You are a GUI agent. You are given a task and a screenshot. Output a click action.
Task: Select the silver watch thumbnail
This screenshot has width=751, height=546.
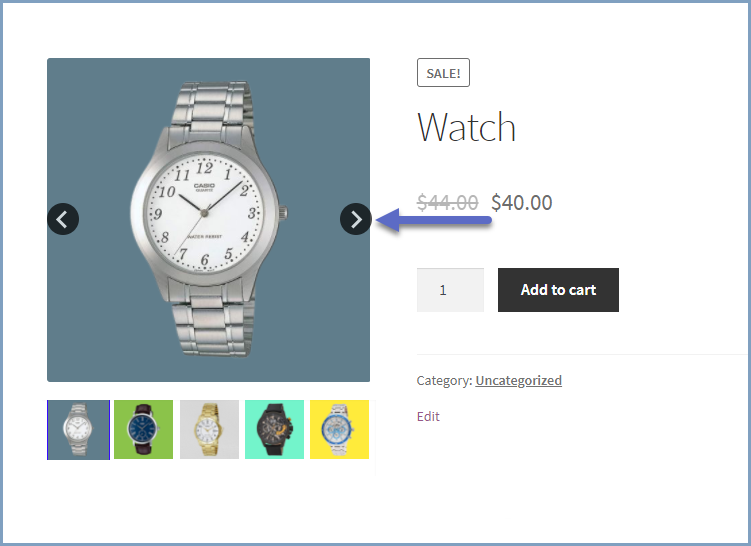tap(79, 430)
